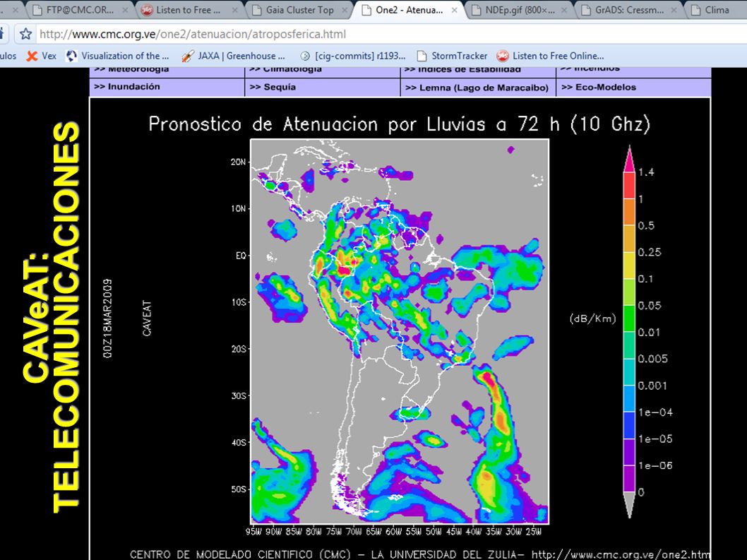Open the Gaia Cluster Top tab

pyautogui.click(x=299, y=10)
